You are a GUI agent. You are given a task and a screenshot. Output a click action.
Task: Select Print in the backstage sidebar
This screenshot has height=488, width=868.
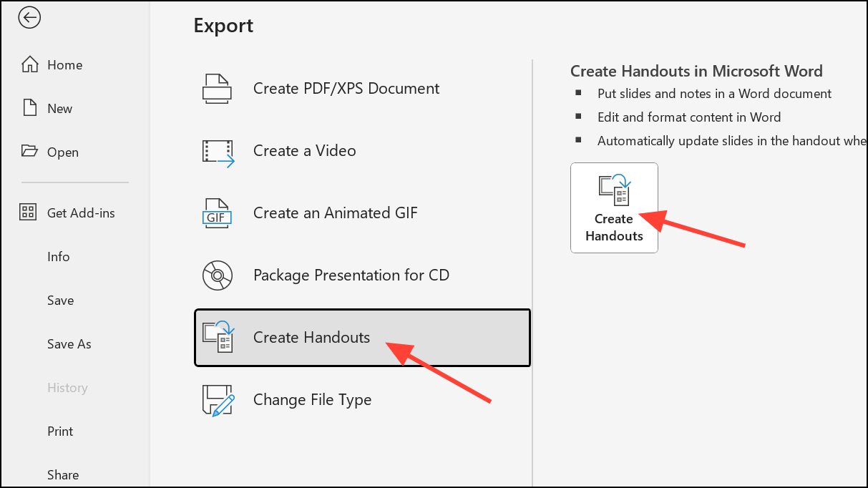(61, 431)
